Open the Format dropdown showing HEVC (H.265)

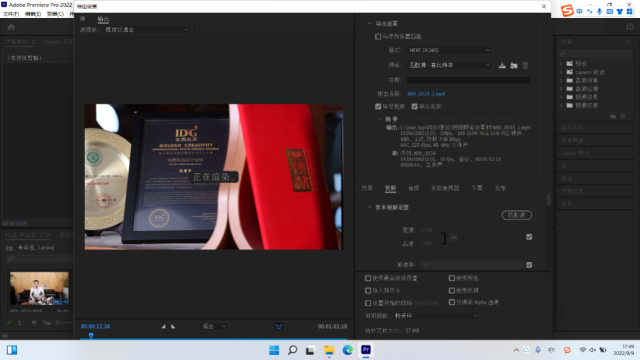coord(449,50)
